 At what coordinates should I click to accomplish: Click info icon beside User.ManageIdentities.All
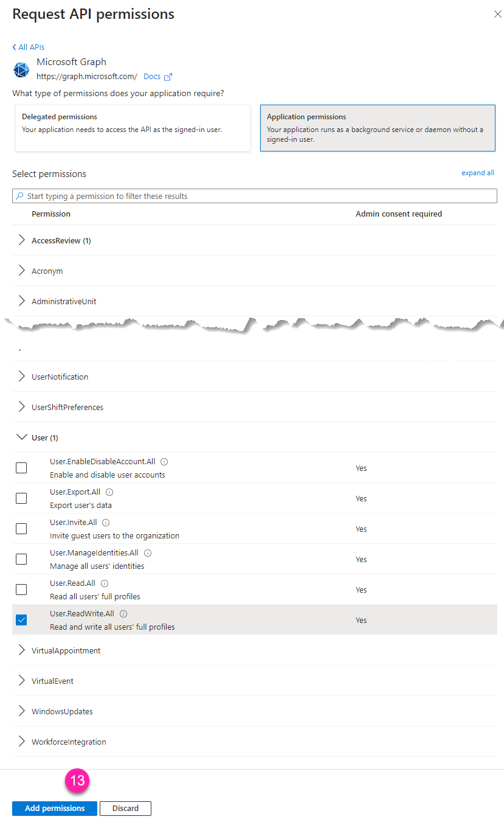click(x=148, y=553)
